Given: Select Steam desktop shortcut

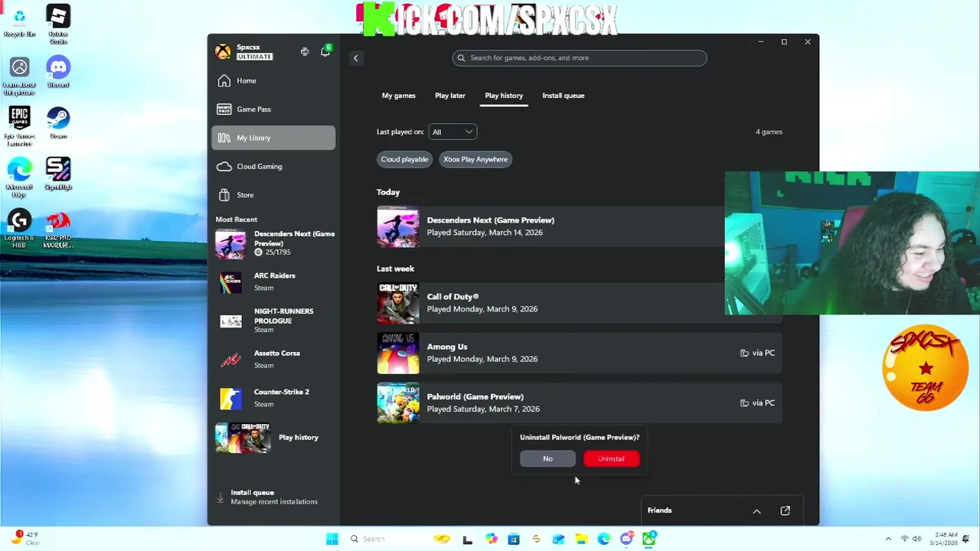Looking at the screenshot, I should 58,123.
